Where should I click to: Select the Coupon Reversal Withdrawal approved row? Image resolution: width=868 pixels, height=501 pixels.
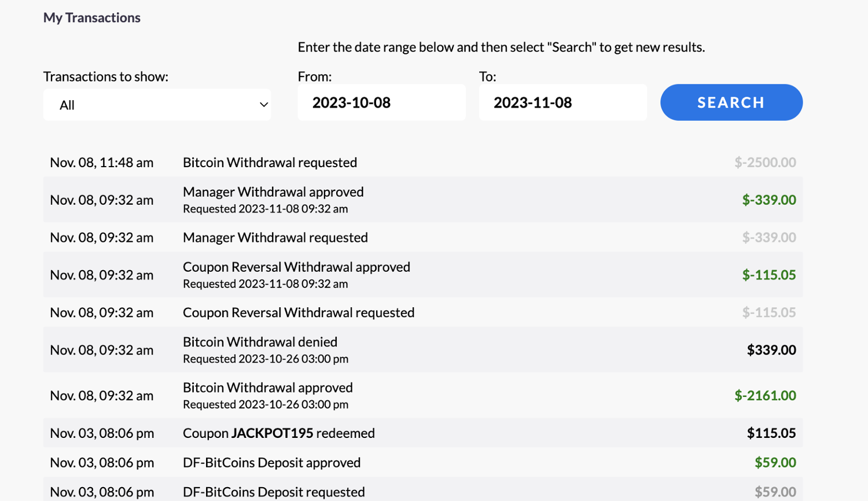296,267
